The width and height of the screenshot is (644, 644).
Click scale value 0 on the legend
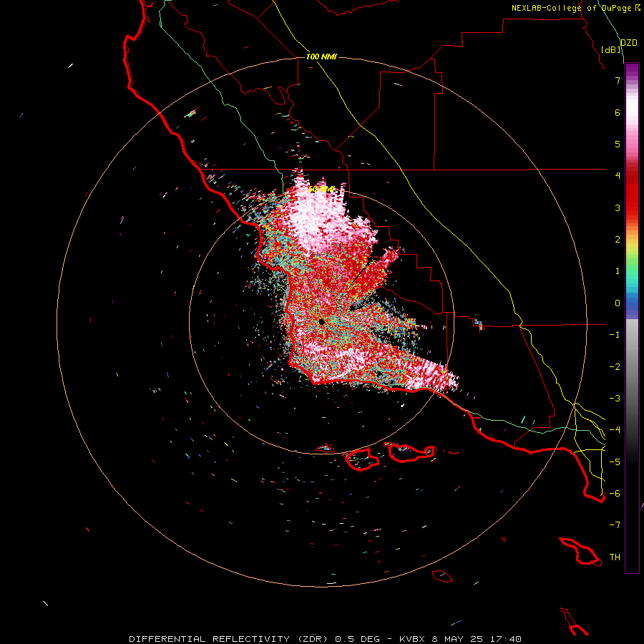tap(618, 303)
